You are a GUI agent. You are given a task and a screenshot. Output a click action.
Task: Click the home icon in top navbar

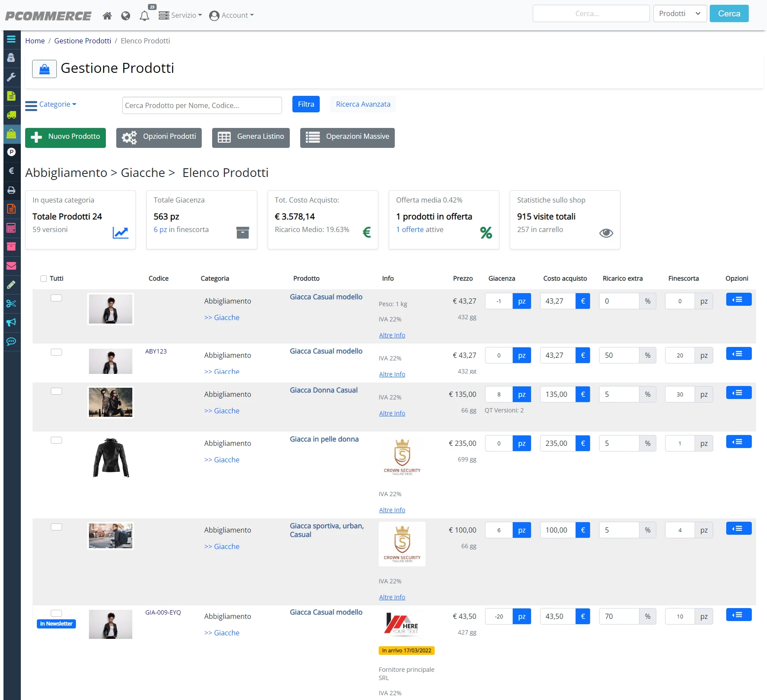[x=107, y=16]
